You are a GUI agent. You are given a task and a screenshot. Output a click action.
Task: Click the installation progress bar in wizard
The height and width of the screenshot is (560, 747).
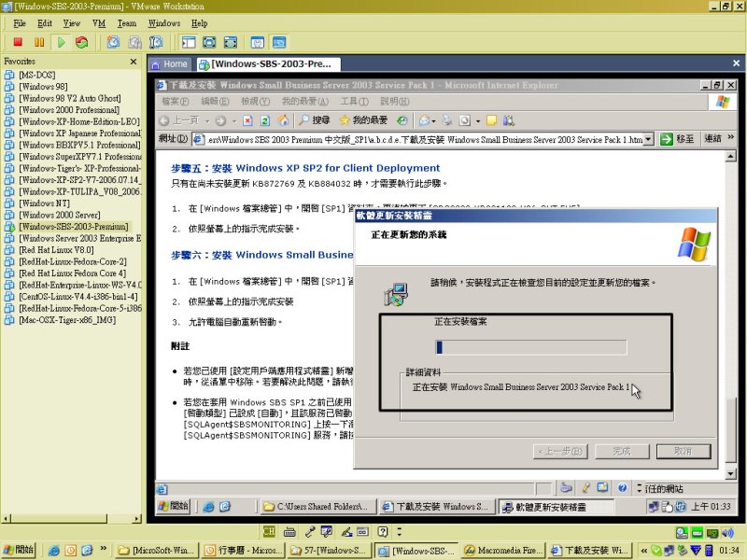[531, 347]
